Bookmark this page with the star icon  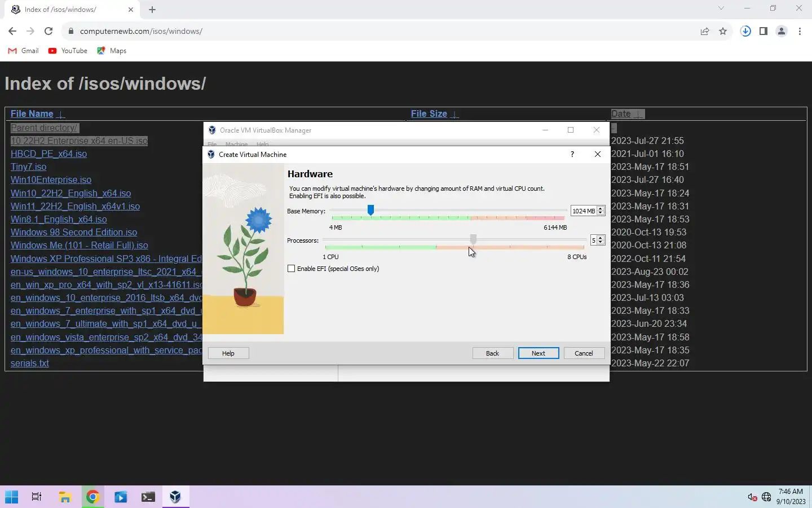(x=723, y=31)
